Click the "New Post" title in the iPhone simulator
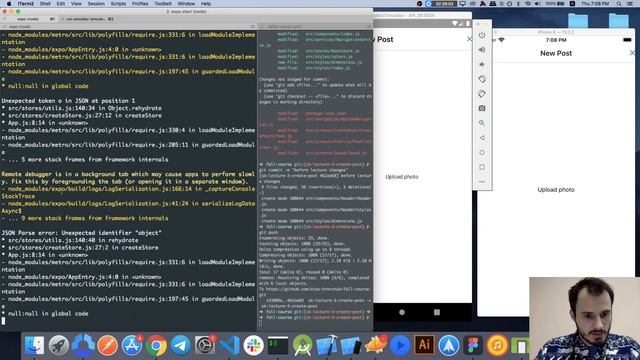 coord(556,53)
